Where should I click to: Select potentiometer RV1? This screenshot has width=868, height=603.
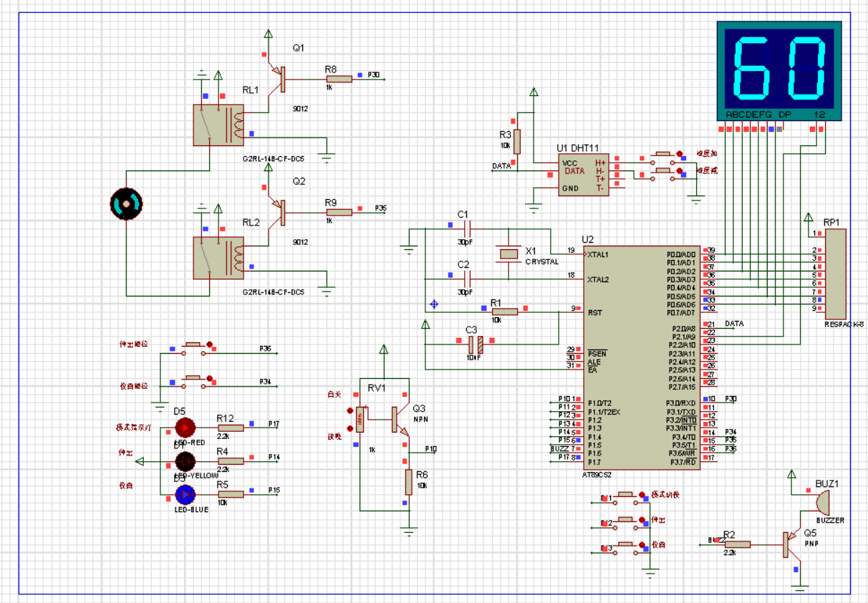click(360, 419)
